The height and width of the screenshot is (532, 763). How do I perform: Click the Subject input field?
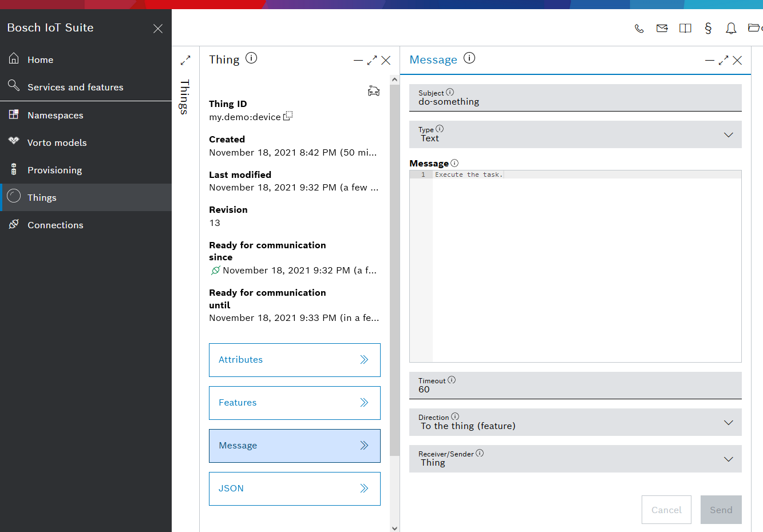click(575, 98)
